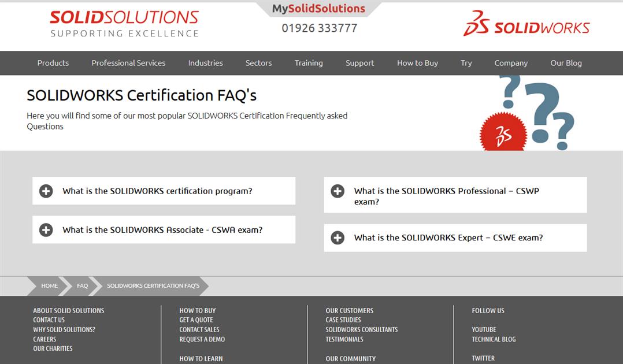Viewport: 623px width, 364px height.
Task: Click Get a Quote in the footer
Action: click(x=196, y=320)
